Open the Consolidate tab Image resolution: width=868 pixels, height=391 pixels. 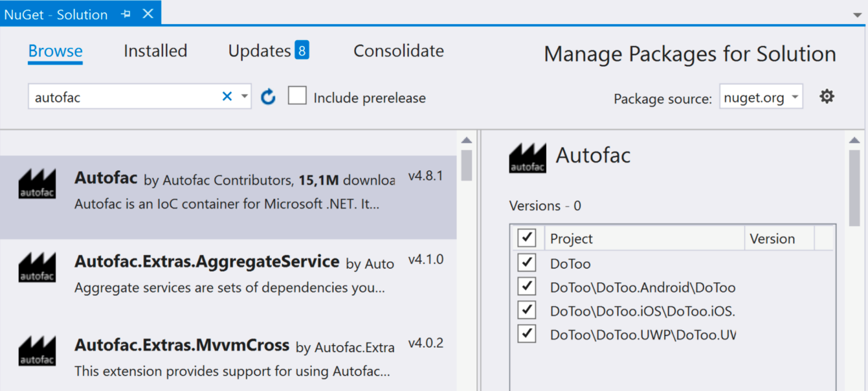point(399,51)
